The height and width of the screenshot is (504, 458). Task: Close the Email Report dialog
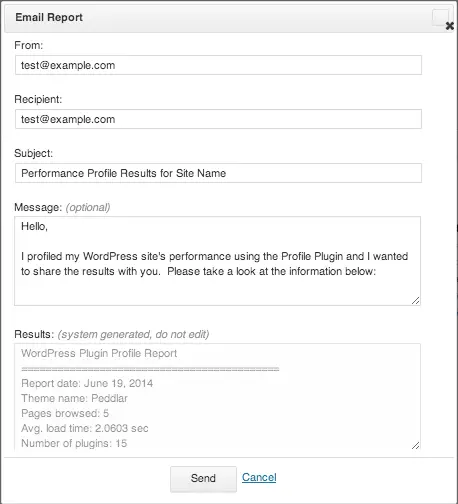pos(449,25)
